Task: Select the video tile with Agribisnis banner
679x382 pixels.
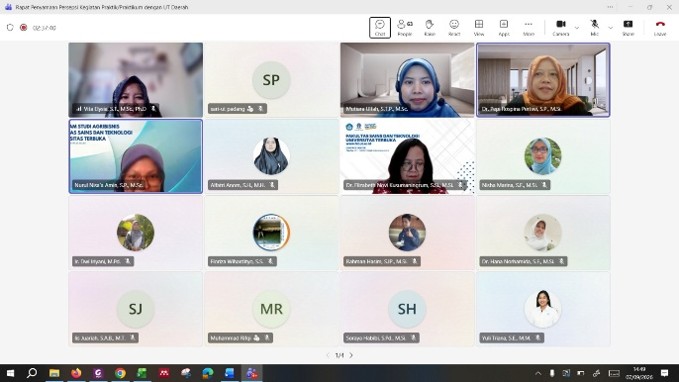Action: (136, 156)
